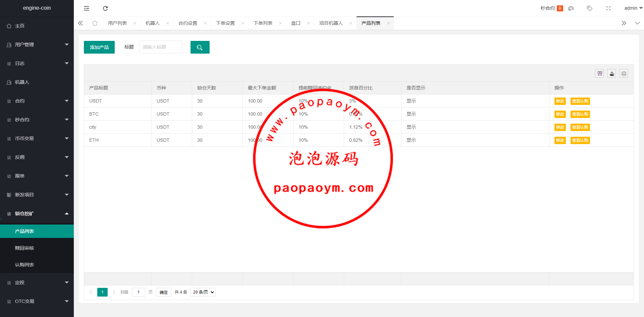The image size is (644, 317).
Task: Click the export table icon
Action: point(612,74)
